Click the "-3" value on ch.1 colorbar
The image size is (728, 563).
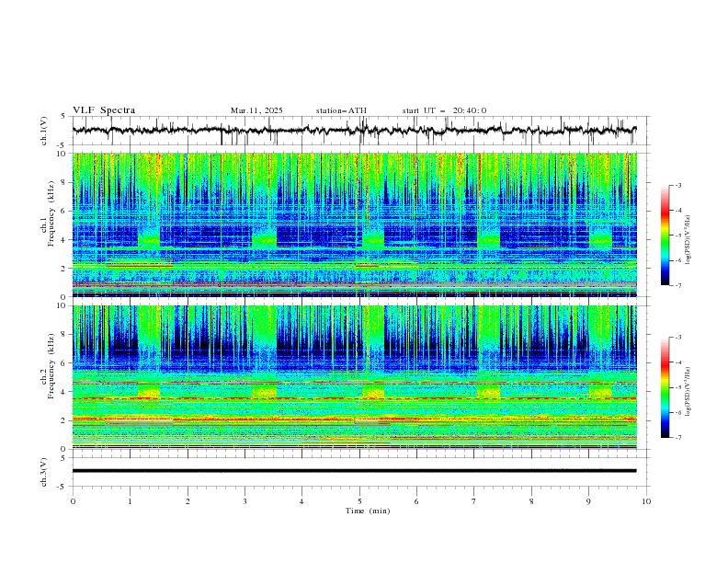pyautogui.click(x=678, y=186)
